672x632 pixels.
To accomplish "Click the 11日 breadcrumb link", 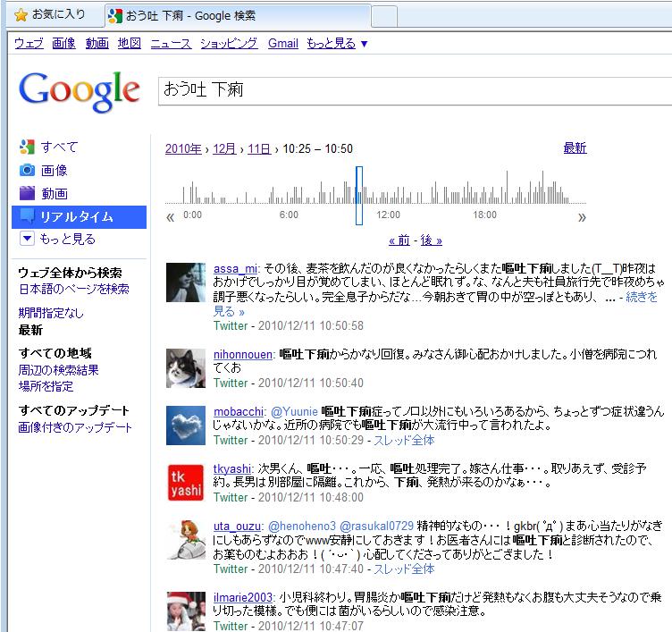I will 259,148.
